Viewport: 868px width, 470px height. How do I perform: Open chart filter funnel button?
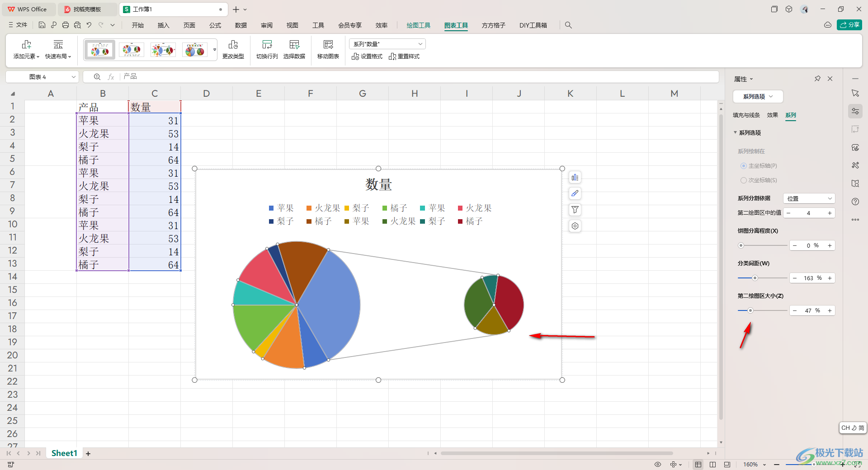tap(575, 210)
